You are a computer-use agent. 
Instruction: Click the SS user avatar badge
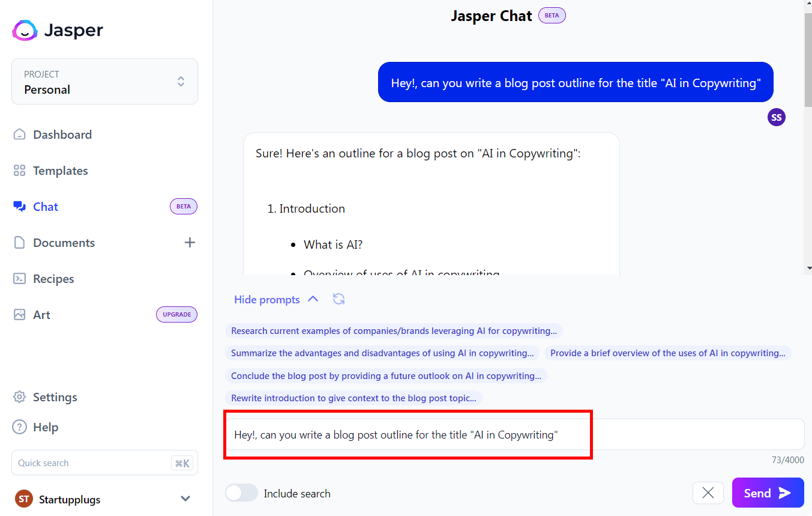pyautogui.click(x=776, y=117)
